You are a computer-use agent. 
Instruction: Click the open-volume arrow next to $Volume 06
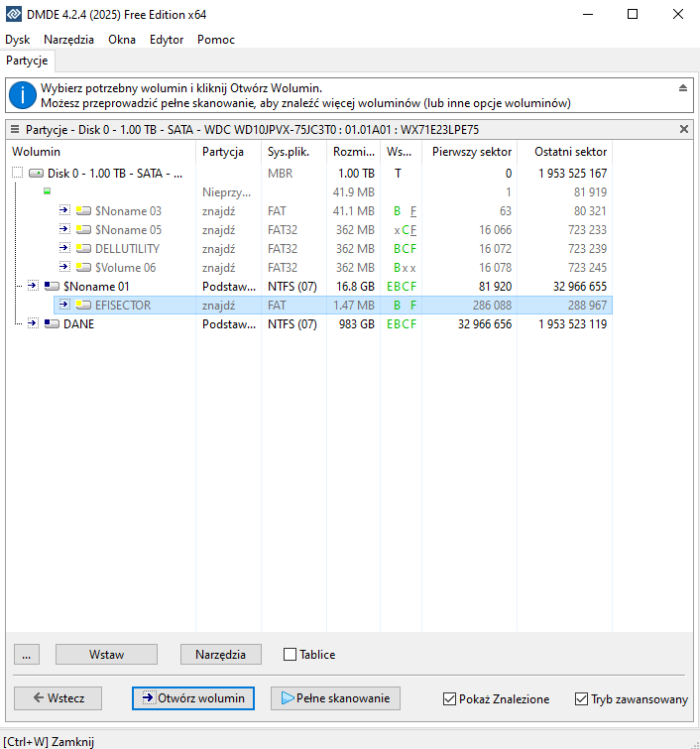64,267
